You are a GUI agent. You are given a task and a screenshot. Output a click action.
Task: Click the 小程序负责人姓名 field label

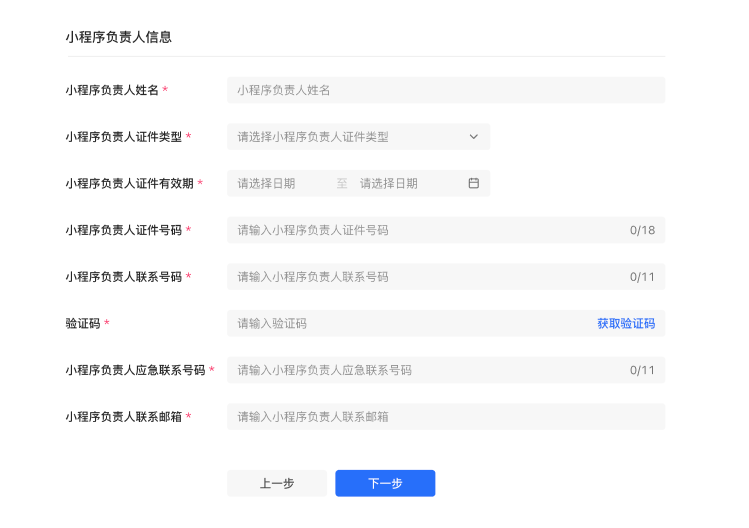click(112, 90)
